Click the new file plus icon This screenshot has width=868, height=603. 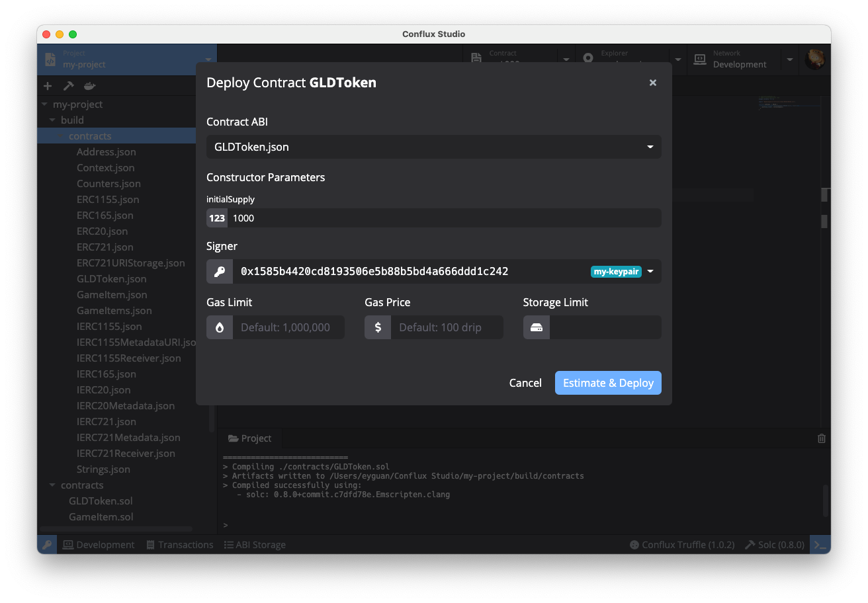[x=48, y=86]
